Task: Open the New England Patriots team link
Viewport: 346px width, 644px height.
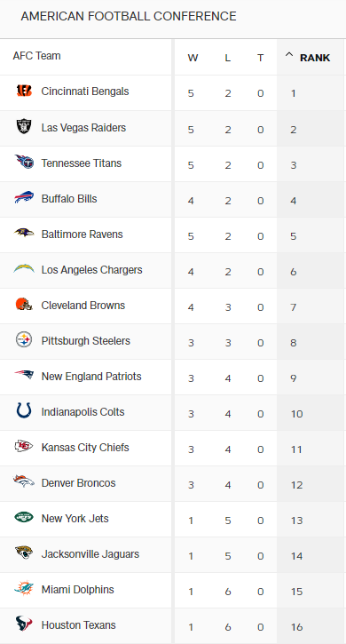Action: tap(91, 377)
